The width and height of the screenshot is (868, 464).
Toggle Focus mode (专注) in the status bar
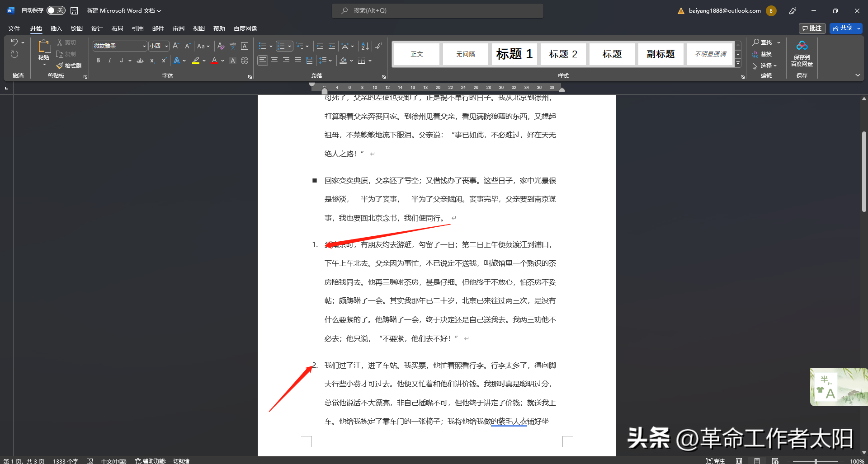pos(716,461)
